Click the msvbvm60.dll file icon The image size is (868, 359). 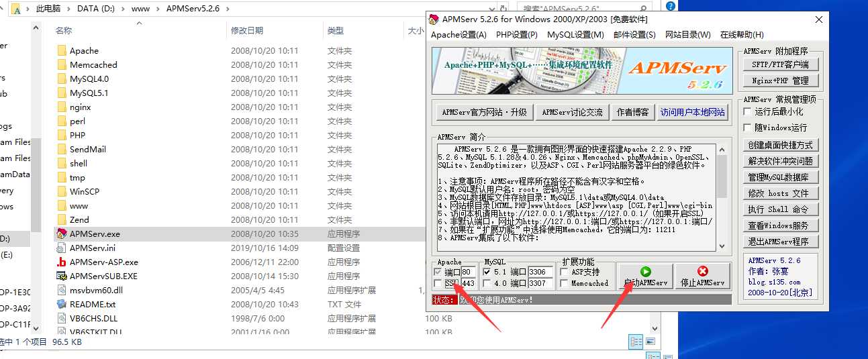tap(62, 290)
